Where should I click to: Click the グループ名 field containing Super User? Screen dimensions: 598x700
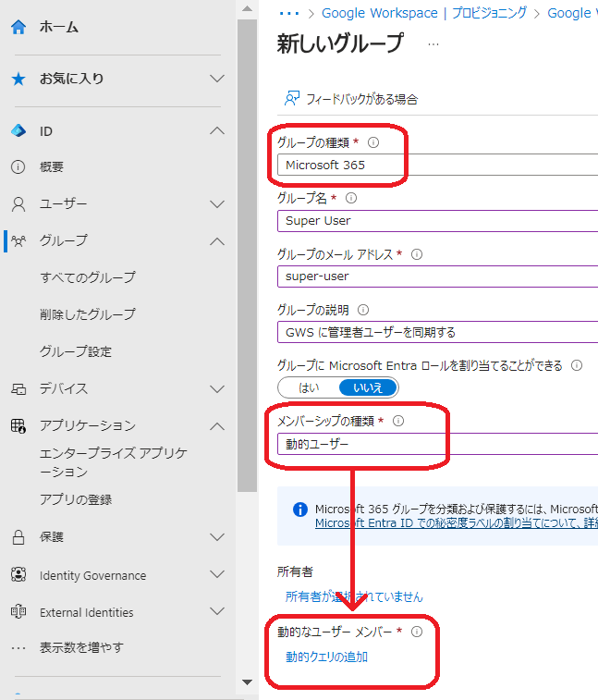click(437, 220)
